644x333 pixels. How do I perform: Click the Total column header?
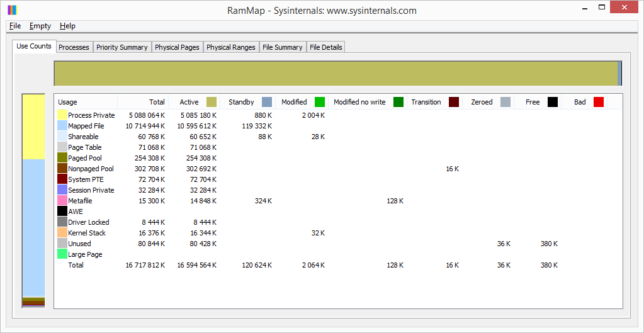tap(143, 102)
